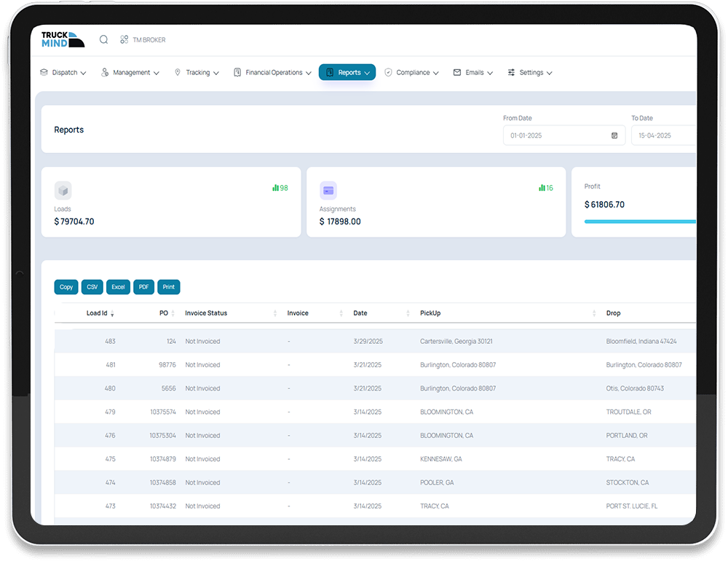The image size is (728, 561).
Task: Click the From Date input field
Action: click(564, 136)
